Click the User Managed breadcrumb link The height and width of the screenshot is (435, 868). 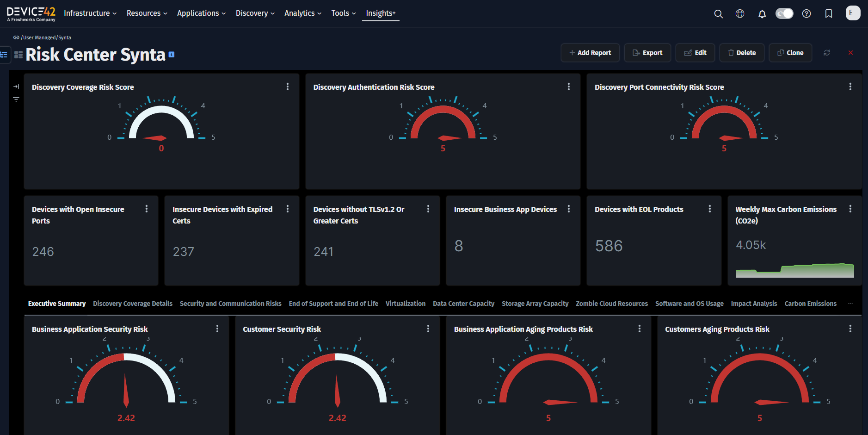[x=39, y=37]
